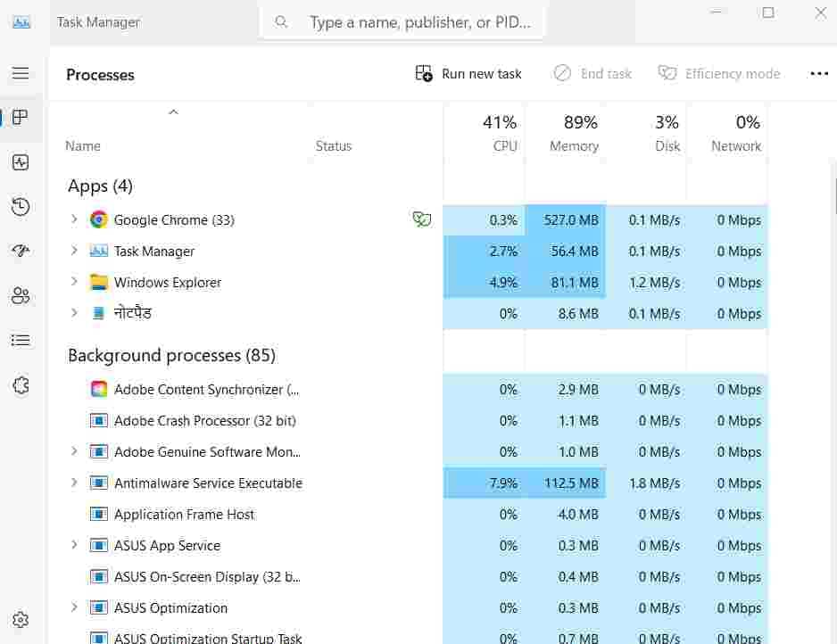
Task: Click the Efficiency mode button
Action: click(719, 74)
